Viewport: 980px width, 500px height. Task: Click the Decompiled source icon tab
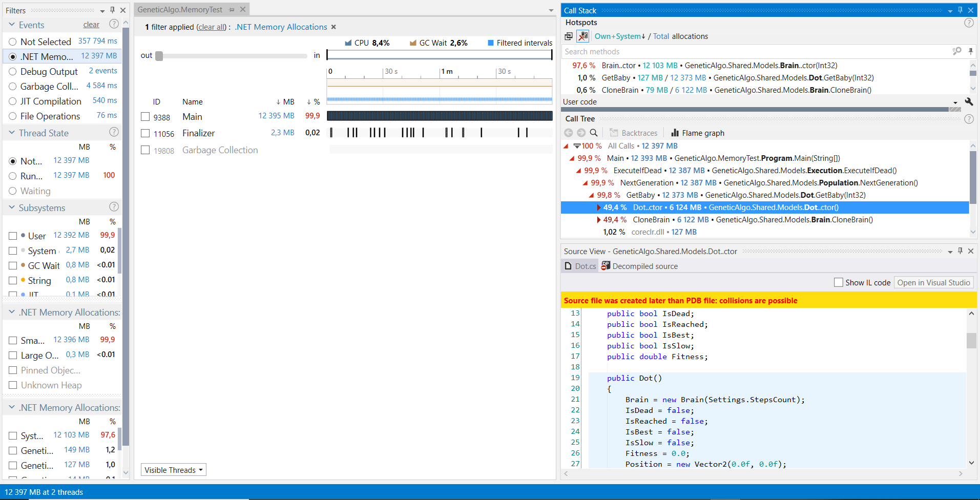(606, 266)
